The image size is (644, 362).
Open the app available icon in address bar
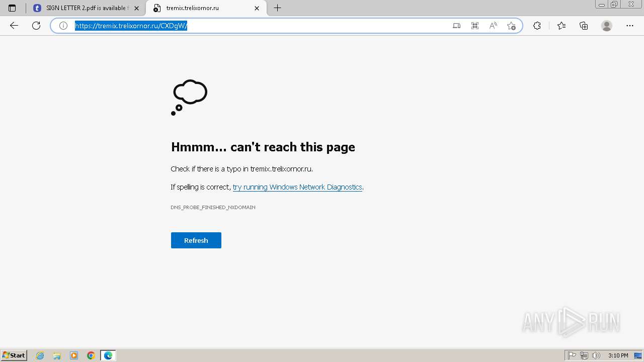click(x=456, y=26)
